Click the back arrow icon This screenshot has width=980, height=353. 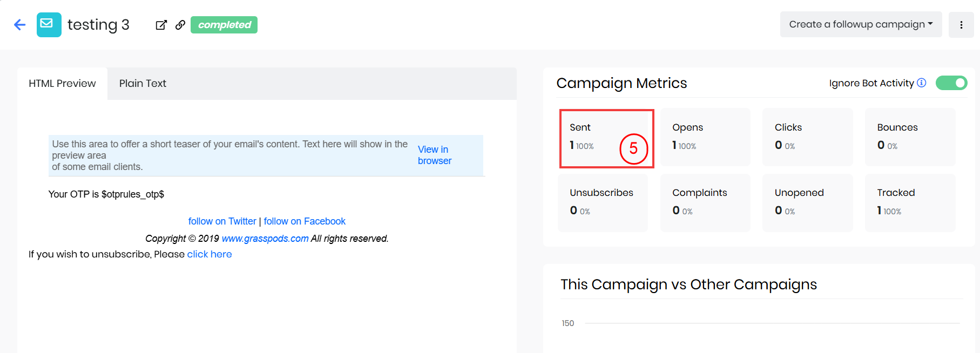[20, 25]
